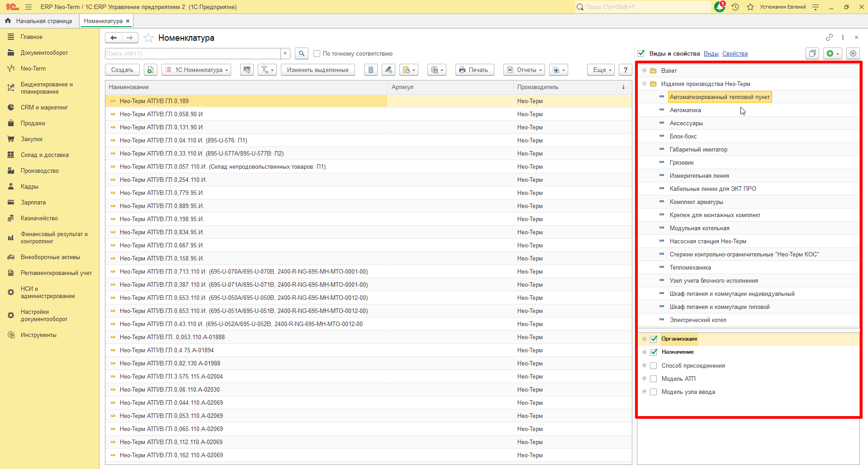Click the settings gear in Виды и свойства panel
The width and height of the screenshot is (868, 469).
(x=853, y=53)
